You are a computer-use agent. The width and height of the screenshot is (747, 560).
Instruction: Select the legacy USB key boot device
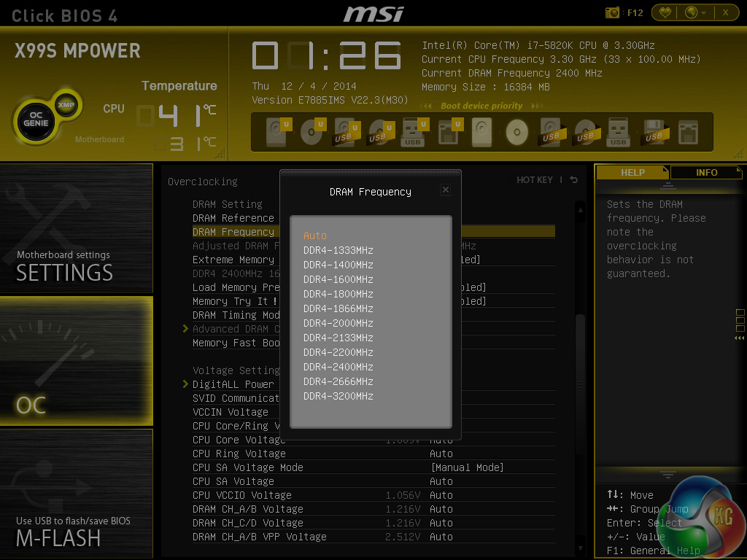pos(619,131)
